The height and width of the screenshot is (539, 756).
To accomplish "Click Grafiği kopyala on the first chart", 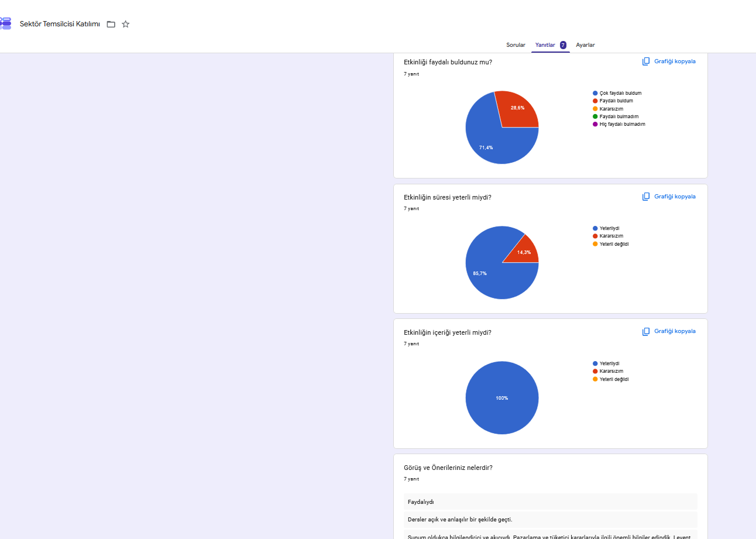I will 675,61.
